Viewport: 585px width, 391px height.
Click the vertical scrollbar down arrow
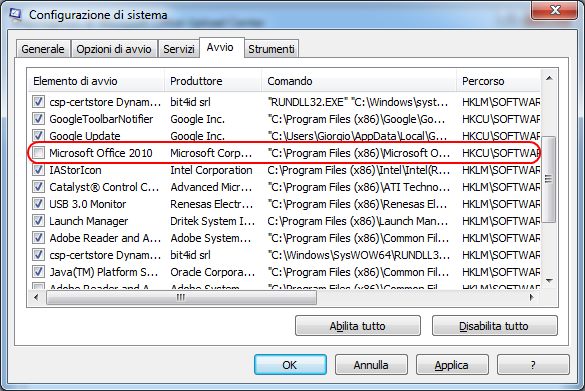tap(549, 281)
